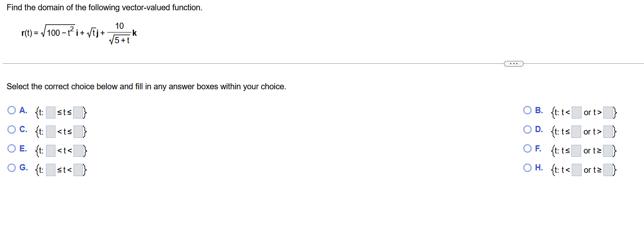Click first answer box in choice A
The width and height of the screenshot is (644, 237).
coord(51,112)
